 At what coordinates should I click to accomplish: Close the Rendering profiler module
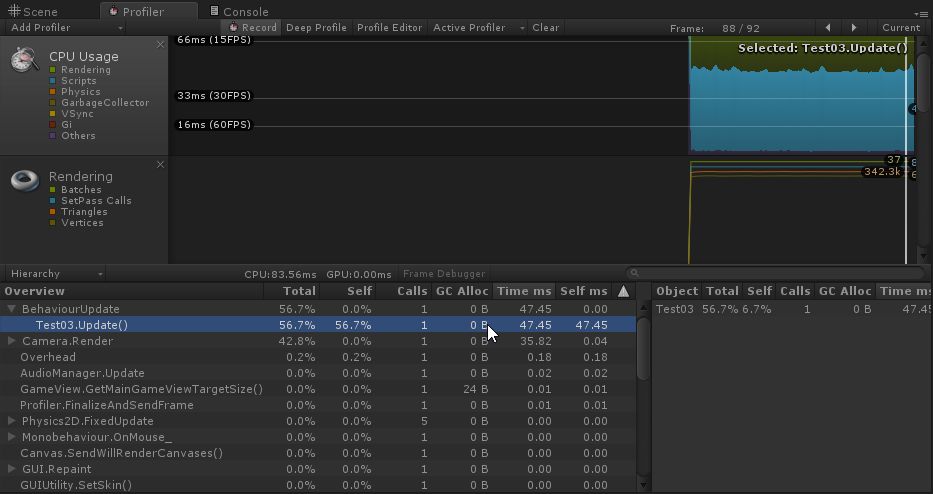[160, 164]
